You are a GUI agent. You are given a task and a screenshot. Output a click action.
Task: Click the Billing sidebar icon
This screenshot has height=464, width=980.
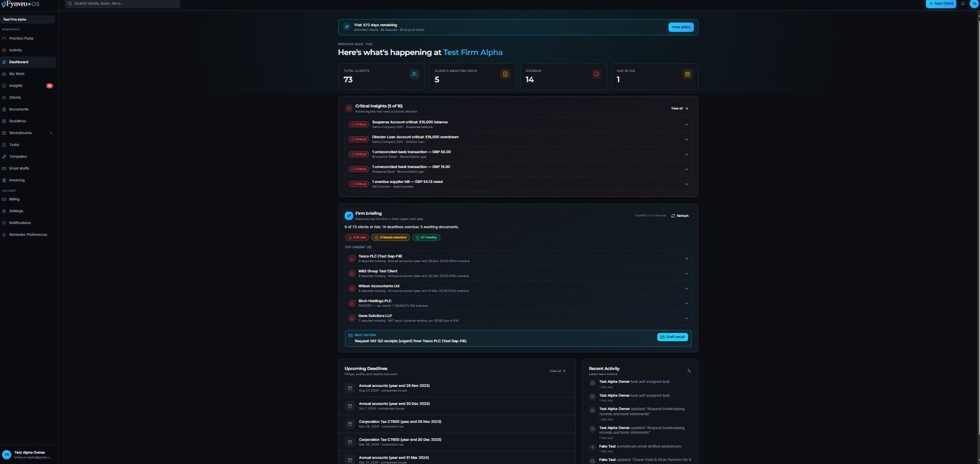(x=4, y=200)
